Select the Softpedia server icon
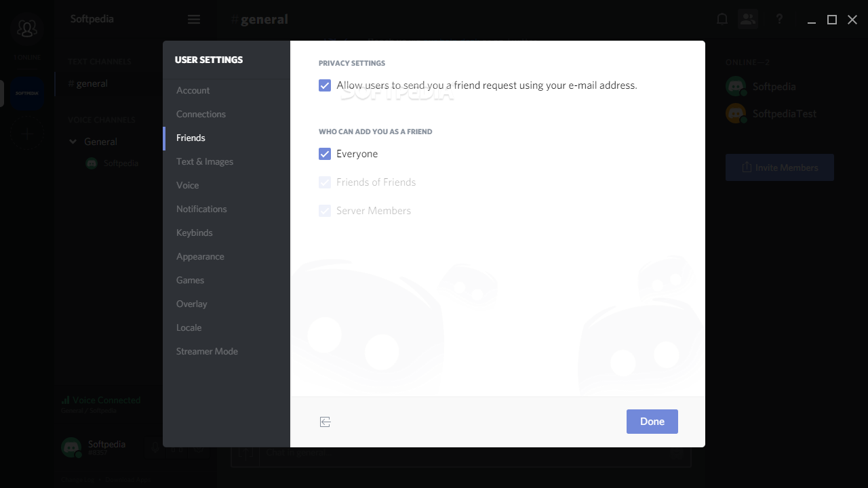This screenshot has width=868, height=488. [27, 93]
